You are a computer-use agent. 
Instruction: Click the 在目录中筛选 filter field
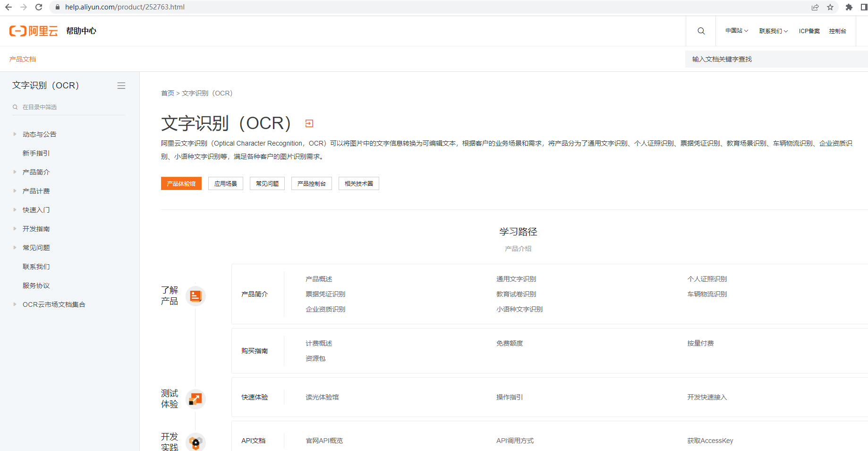click(x=68, y=107)
